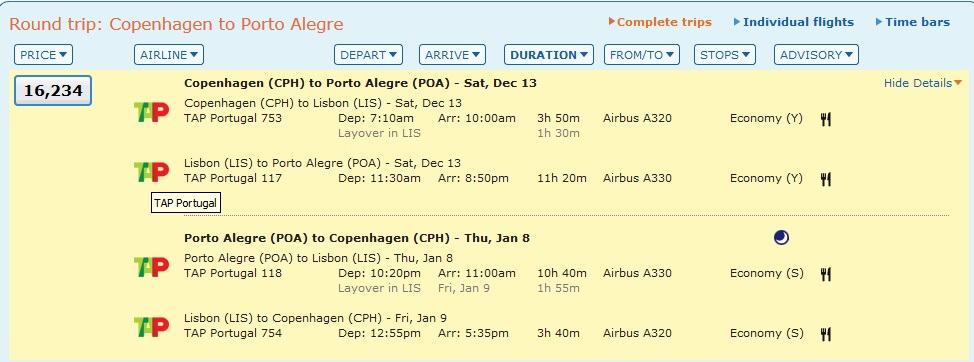The width and height of the screenshot is (974, 362).
Task: Click meal icon for CPH to Lisbon flight
Action: 826,119
